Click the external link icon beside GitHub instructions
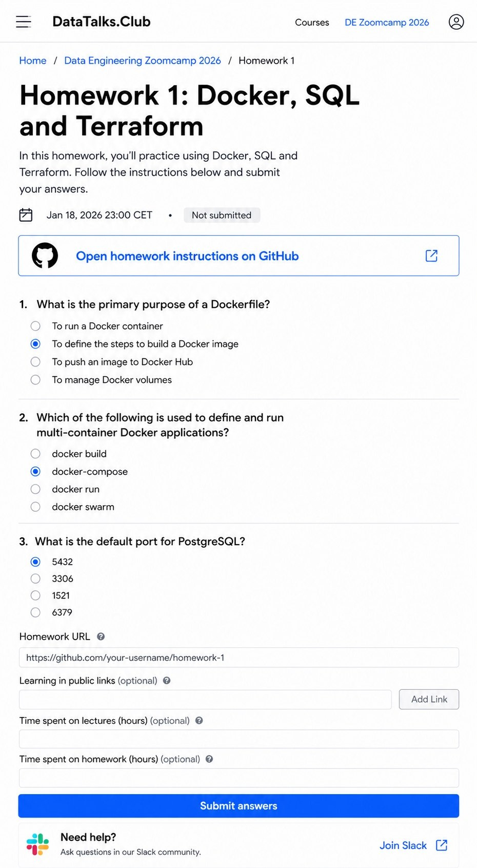 pos(431,256)
